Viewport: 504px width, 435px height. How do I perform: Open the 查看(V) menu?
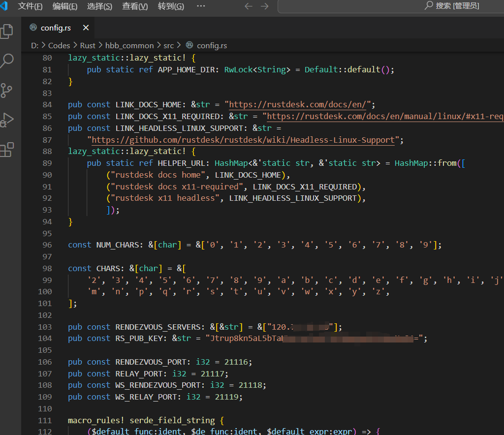click(x=135, y=6)
